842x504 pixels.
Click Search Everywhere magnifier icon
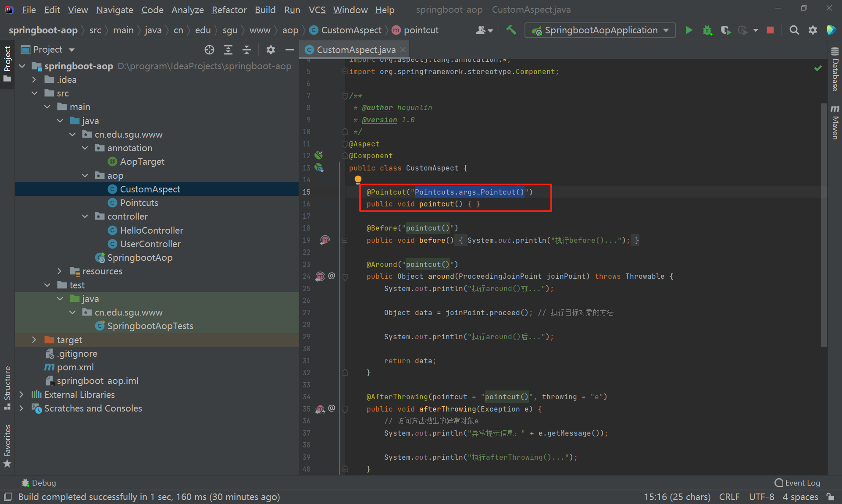[x=794, y=30]
